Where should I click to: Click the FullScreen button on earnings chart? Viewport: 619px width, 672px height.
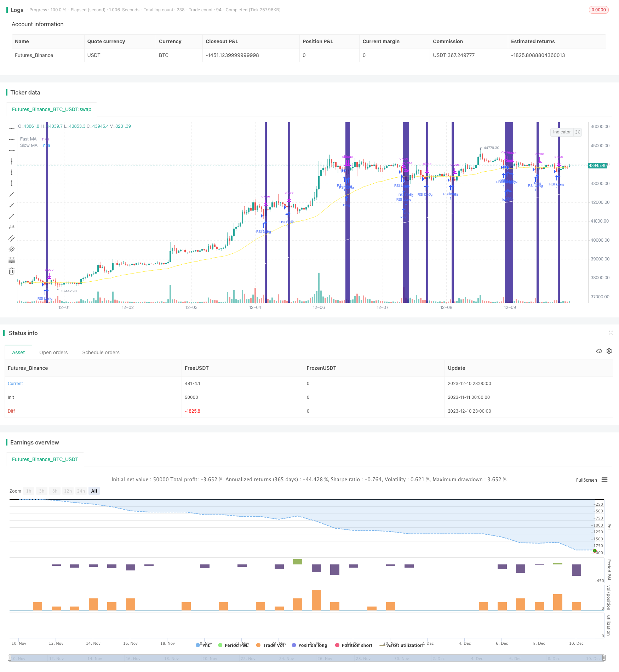click(586, 480)
